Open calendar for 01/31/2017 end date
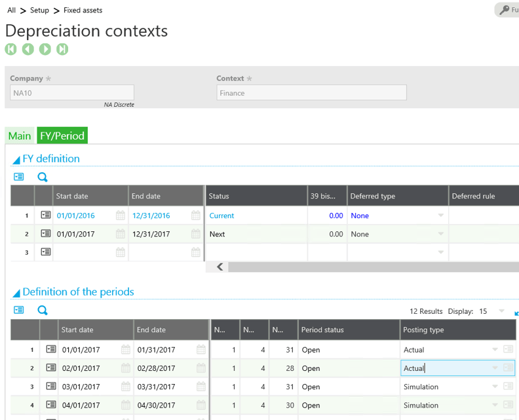Viewport: 519px width, 420px height. [201, 350]
